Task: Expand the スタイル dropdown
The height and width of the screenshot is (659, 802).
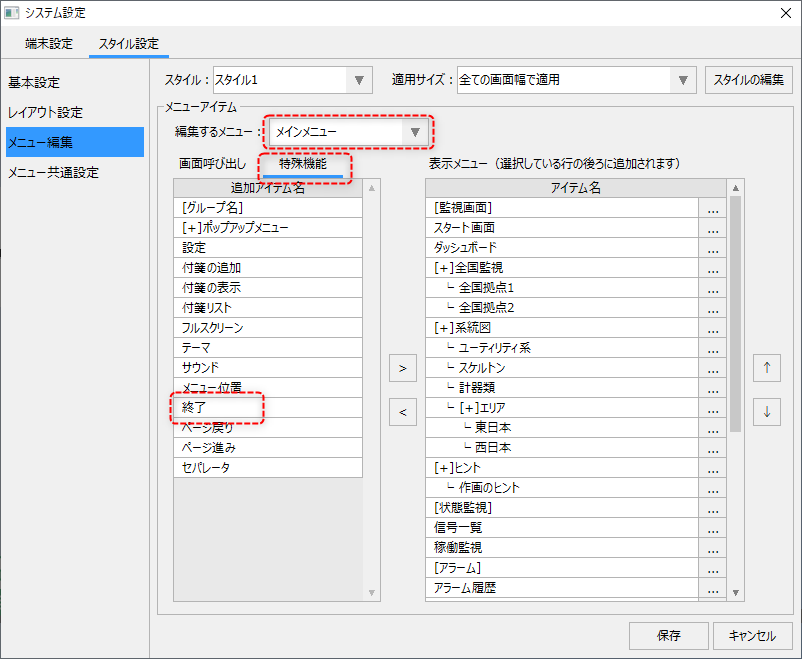Action: point(358,80)
